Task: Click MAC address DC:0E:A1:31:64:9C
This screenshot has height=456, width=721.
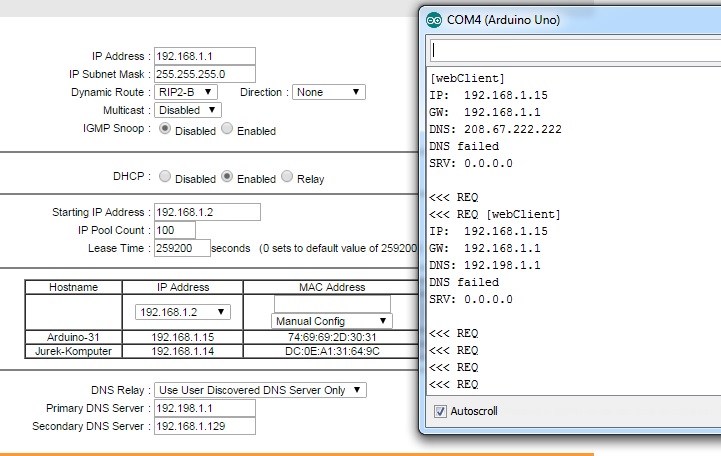Action: [332, 352]
